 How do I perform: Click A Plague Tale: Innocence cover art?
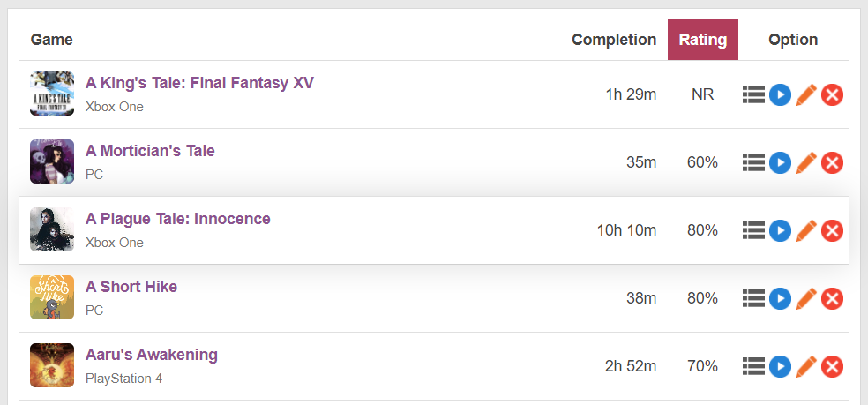pos(52,229)
